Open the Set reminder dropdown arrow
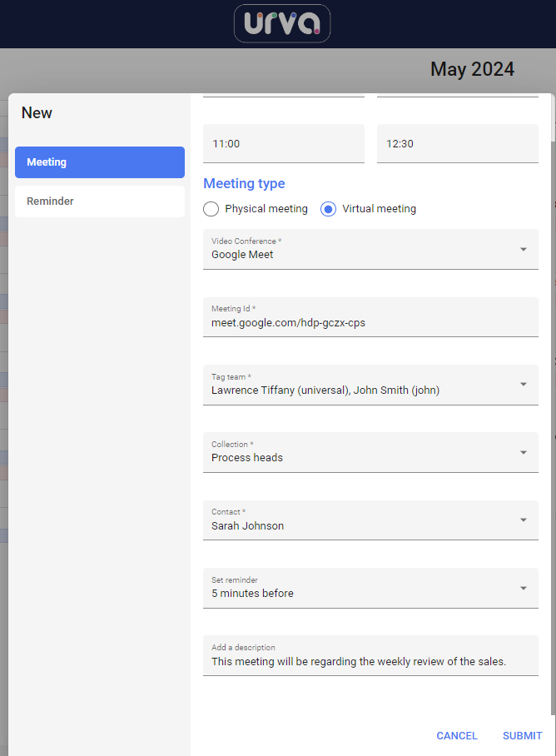Image resolution: width=556 pixels, height=756 pixels. (524, 588)
